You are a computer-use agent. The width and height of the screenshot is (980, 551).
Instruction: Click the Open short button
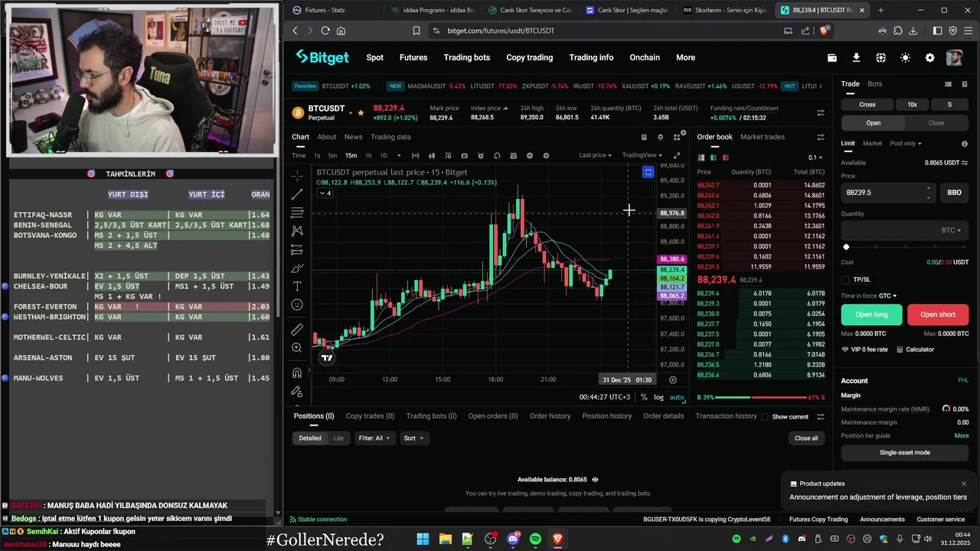click(938, 315)
